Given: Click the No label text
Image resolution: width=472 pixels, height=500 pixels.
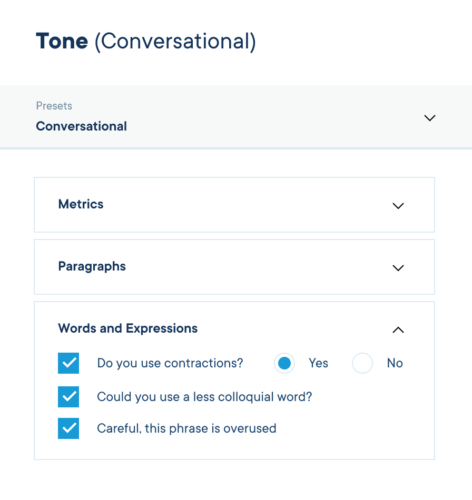Looking at the screenshot, I should pyautogui.click(x=395, y=363).
